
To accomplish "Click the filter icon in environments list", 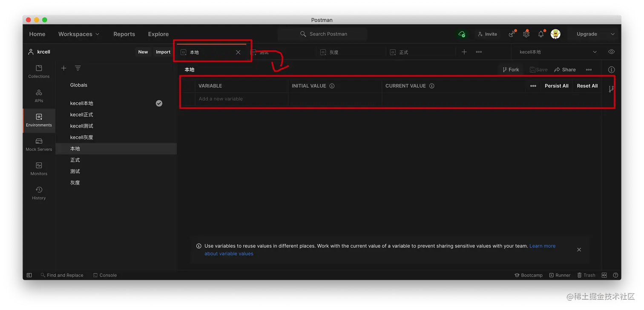I will (78, 68).
